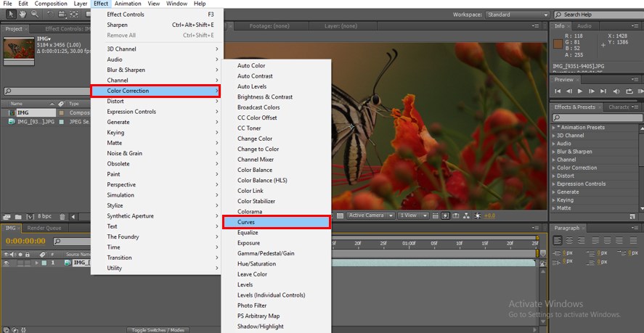Delete the selected project item with the trash icon
This screenshot has width=644, height=333.
[x=62, y=216]
